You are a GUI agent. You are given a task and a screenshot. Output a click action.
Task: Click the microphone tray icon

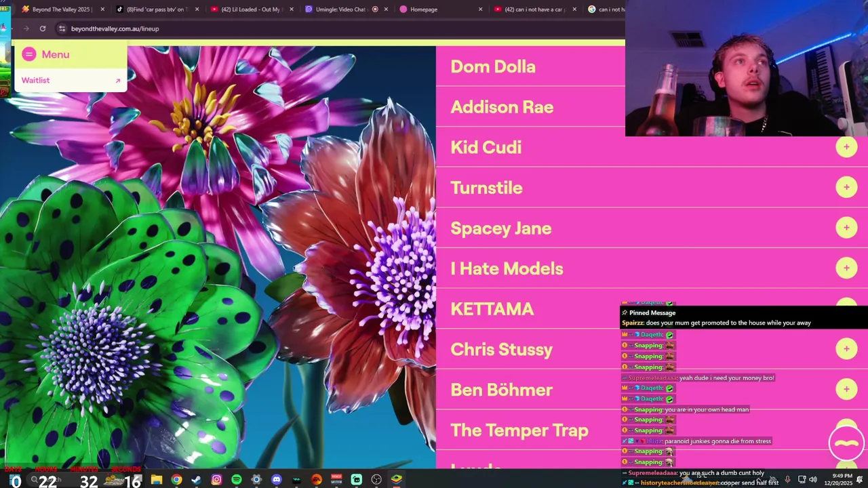pyautogui.click(x=787, y=480)
